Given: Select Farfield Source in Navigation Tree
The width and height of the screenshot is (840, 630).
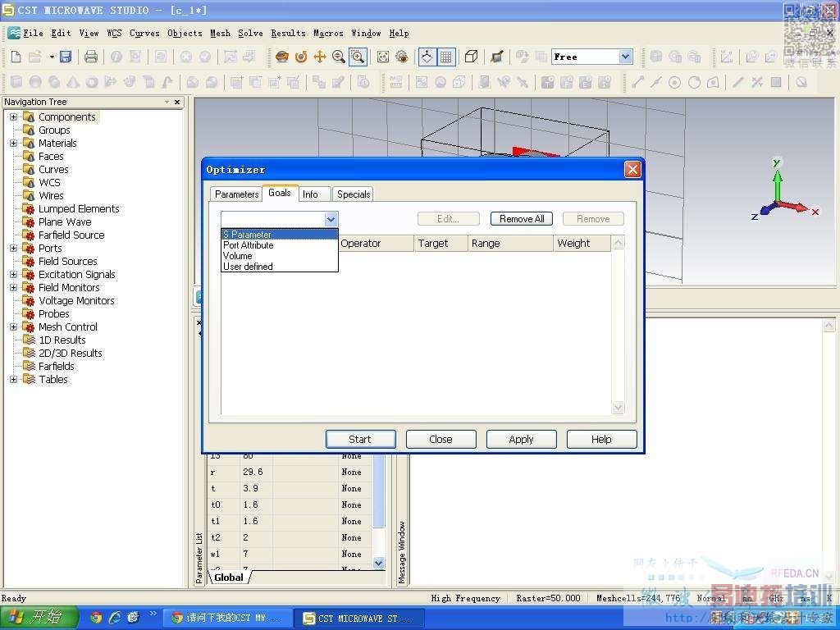Looking at the screenshot, I should click(71, 235).
